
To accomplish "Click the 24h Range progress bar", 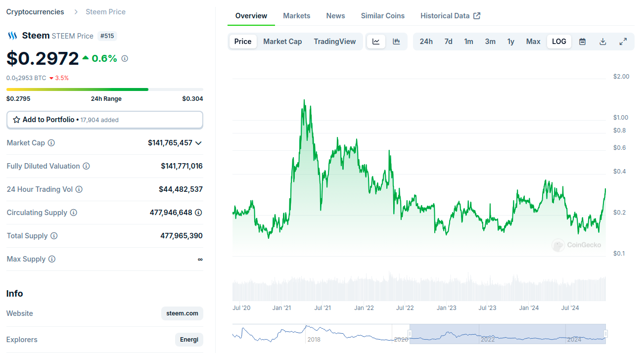I will [x=105, y=89].
